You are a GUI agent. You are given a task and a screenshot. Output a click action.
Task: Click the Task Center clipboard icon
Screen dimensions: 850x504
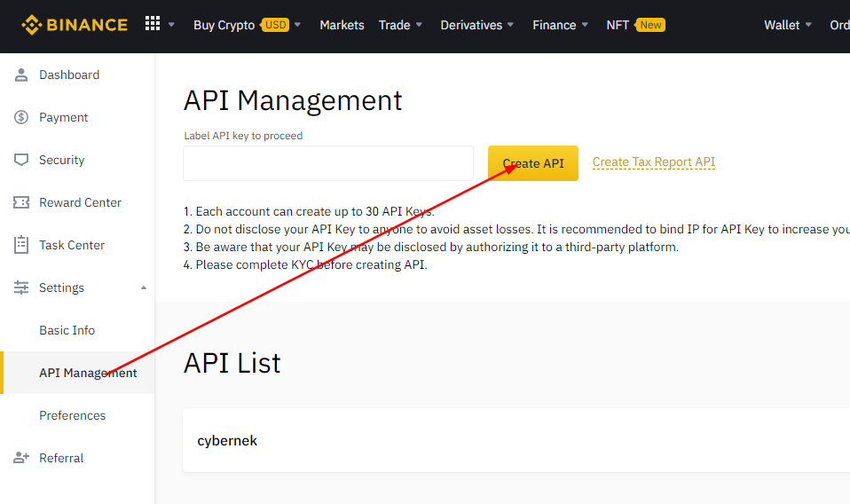coord(21,245)
